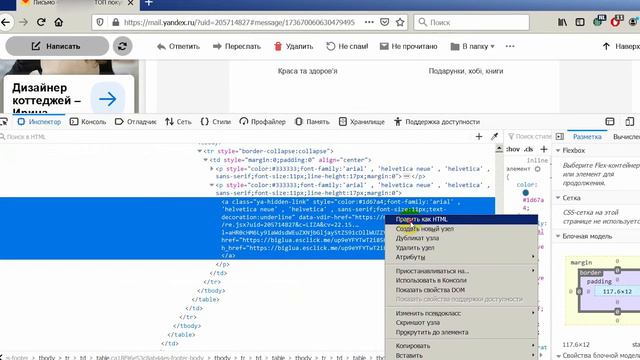Click the Yandex ad arrow button
This screenshot has height=360, width=640.
tap(108, 99)
